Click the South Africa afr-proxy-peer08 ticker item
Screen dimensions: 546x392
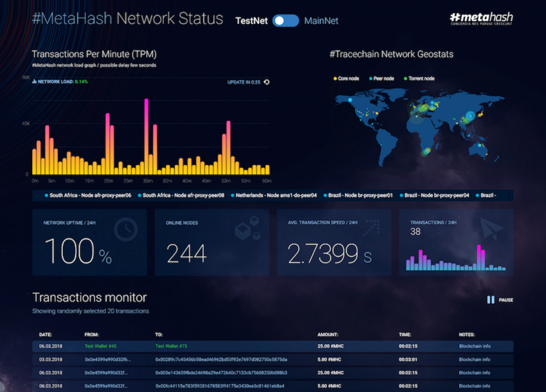pyautogui.click(x=181, y=196)
